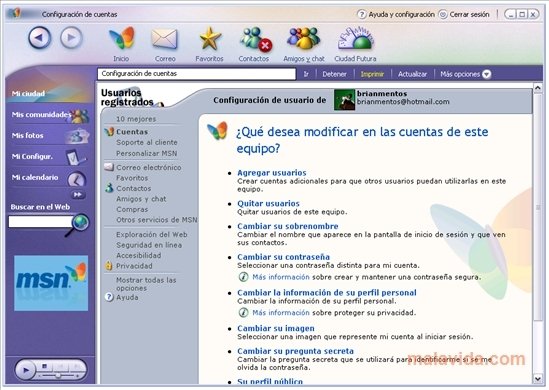Select Mi ciudad in the sidebar

28,94
